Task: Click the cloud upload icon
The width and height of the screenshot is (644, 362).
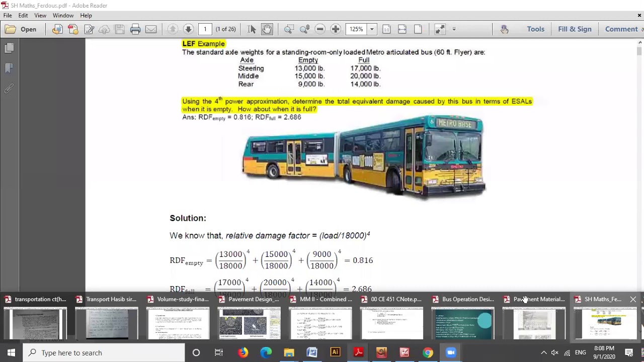Action: click(104, 29)
